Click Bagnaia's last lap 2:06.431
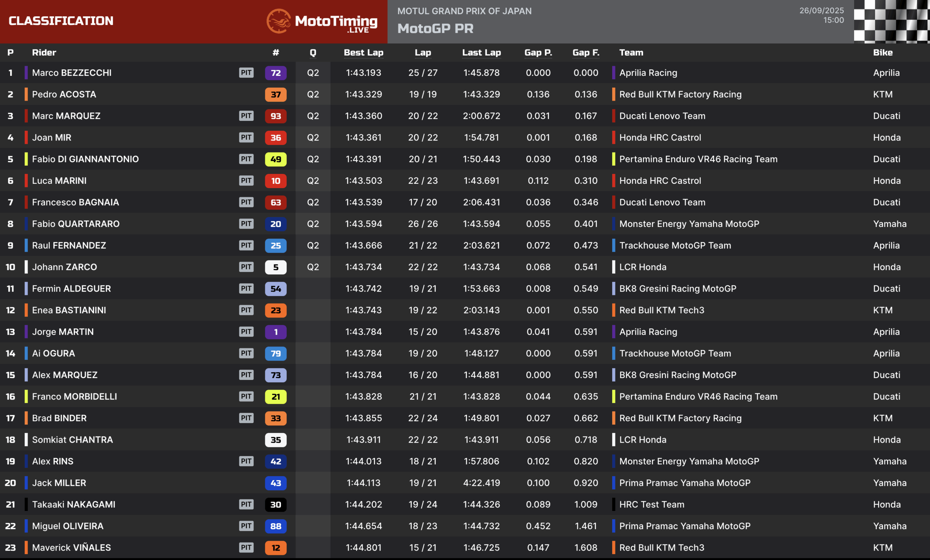 [x=481, y=202]
